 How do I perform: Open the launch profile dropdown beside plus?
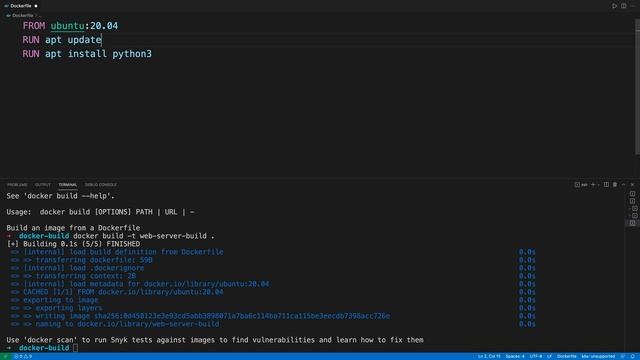click(599, 185)
